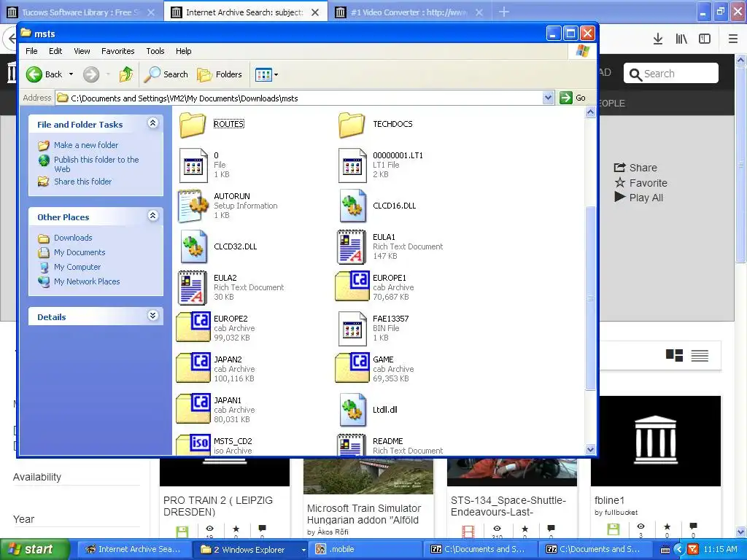Open the fbline1 item thumbnail
747x560 pixels.
[656, 440]
